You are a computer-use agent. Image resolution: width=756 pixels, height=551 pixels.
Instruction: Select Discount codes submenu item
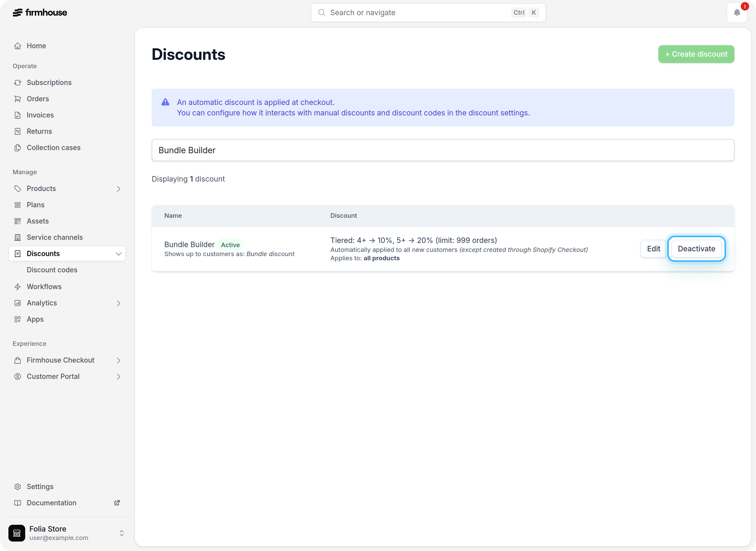click(x=52, y=270)
